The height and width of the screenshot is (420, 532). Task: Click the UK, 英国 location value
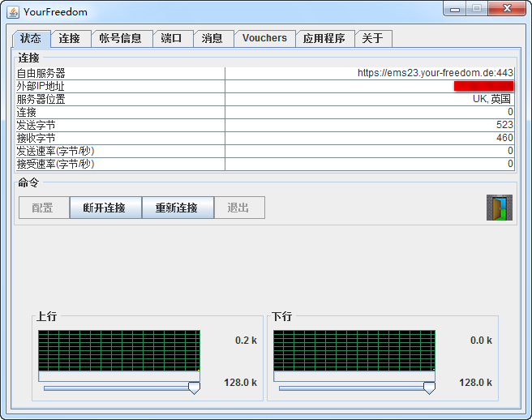click(x=492, y=99)
